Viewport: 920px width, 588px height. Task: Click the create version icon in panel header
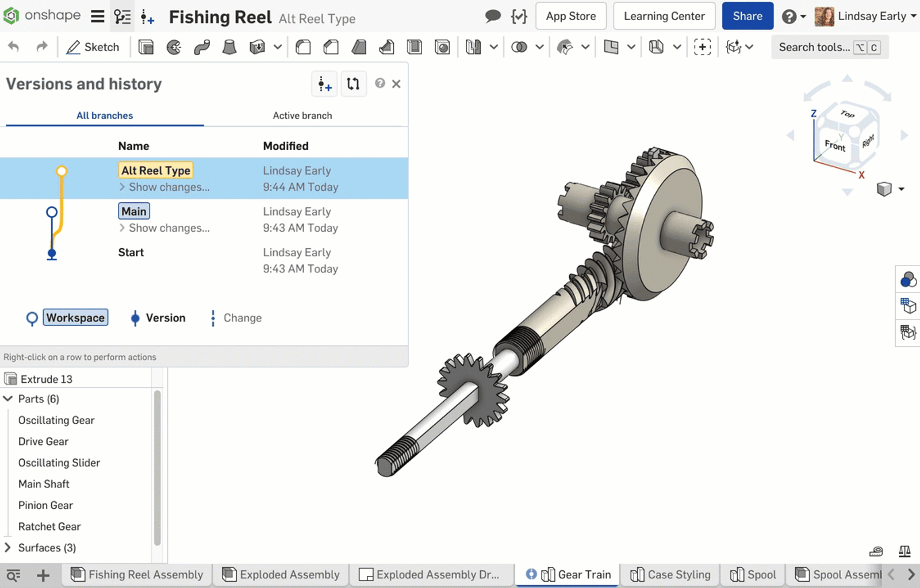coord(325,84)
